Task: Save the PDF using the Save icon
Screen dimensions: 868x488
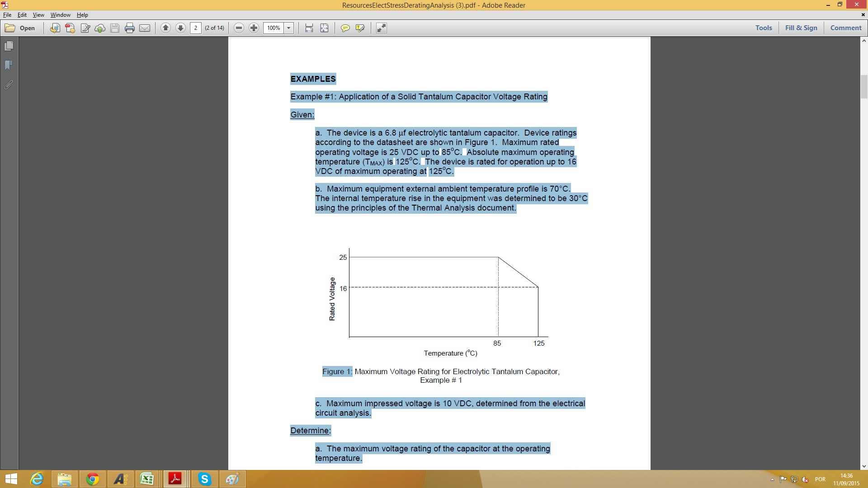Action: pos(115,28)
